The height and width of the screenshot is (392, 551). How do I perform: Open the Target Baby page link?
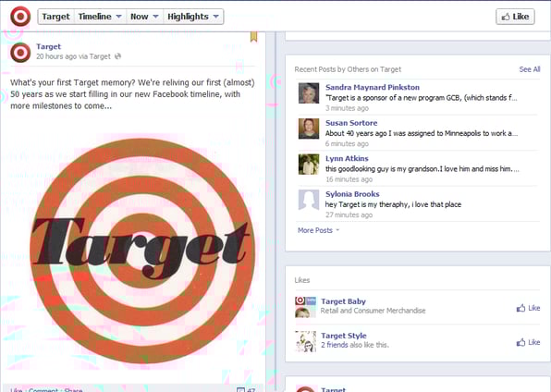point(343,301)
